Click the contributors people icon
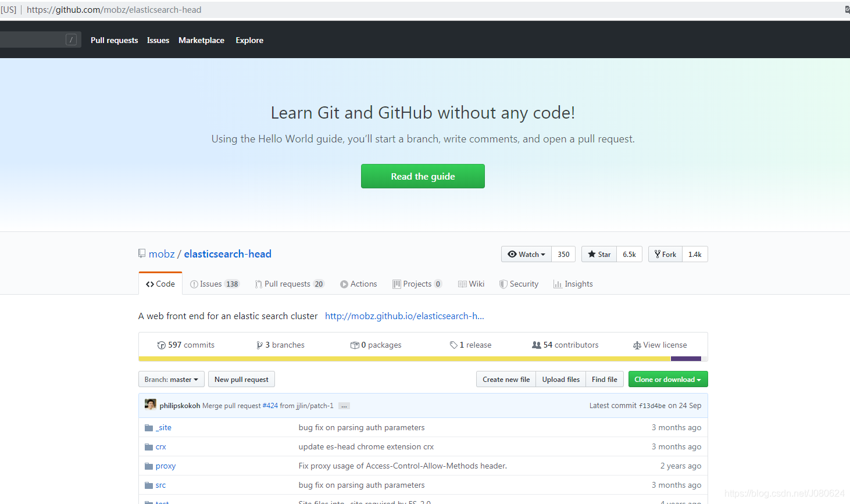Screen dimensions: 850x504 coord(537,345)
